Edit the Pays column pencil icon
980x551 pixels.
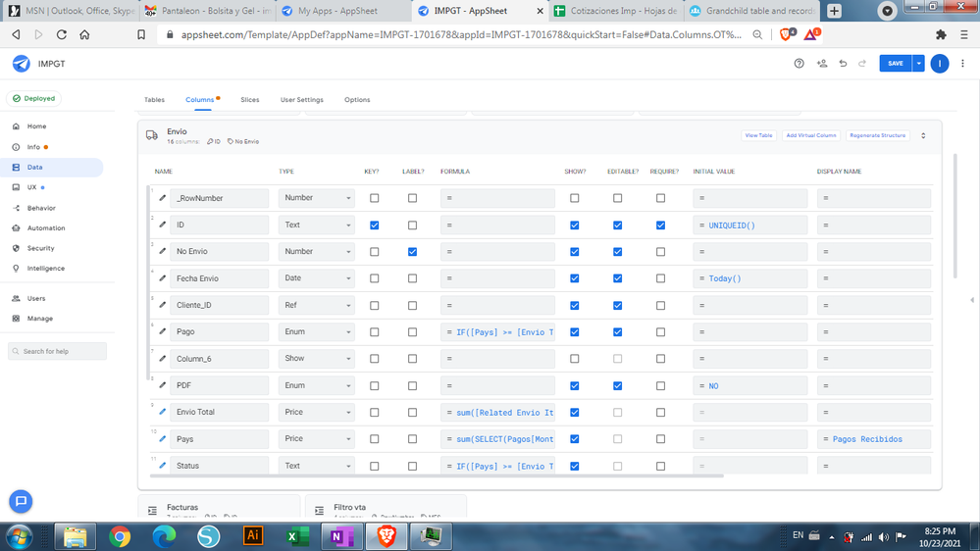click(x=163, y=438)
